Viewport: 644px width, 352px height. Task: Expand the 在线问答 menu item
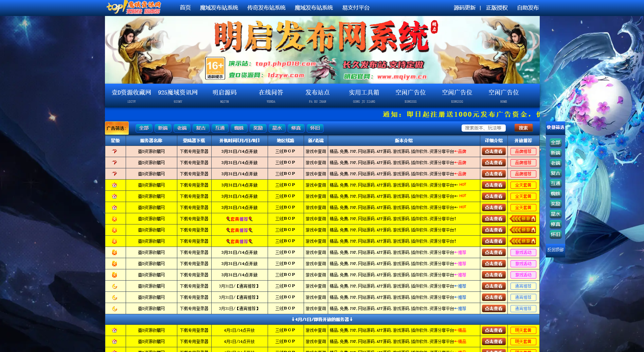(x=271, y=93)
